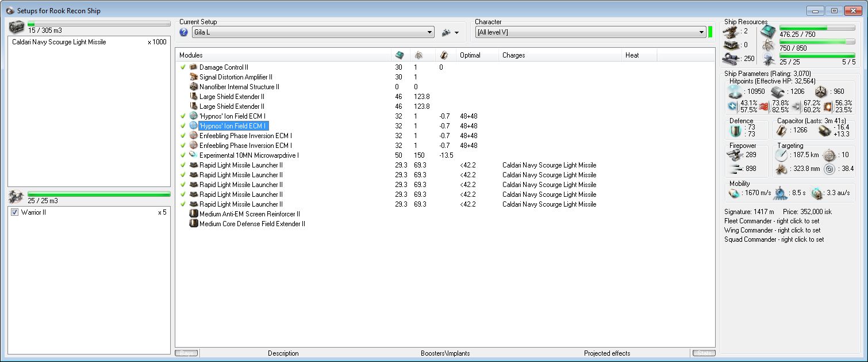Screen dimensions: 868x362
Task: Click the targeting range icon showing 187.5 km
Action: pyautogui.click(x=781, y=155)
